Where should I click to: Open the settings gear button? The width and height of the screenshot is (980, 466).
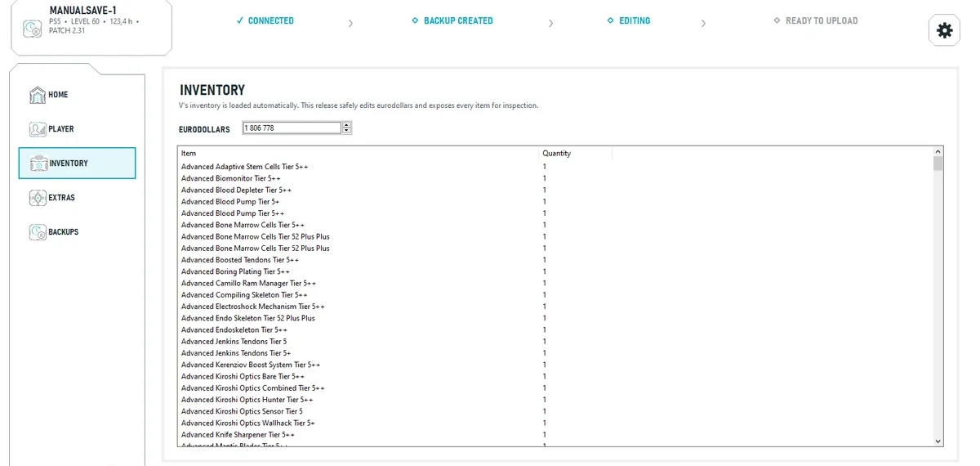[944, 30]
